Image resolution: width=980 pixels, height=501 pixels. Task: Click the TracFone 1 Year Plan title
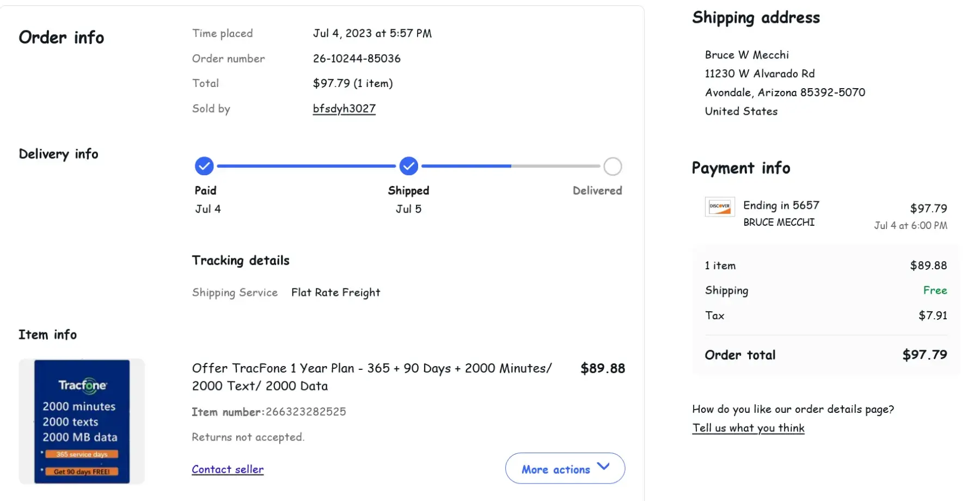point(371,377)
